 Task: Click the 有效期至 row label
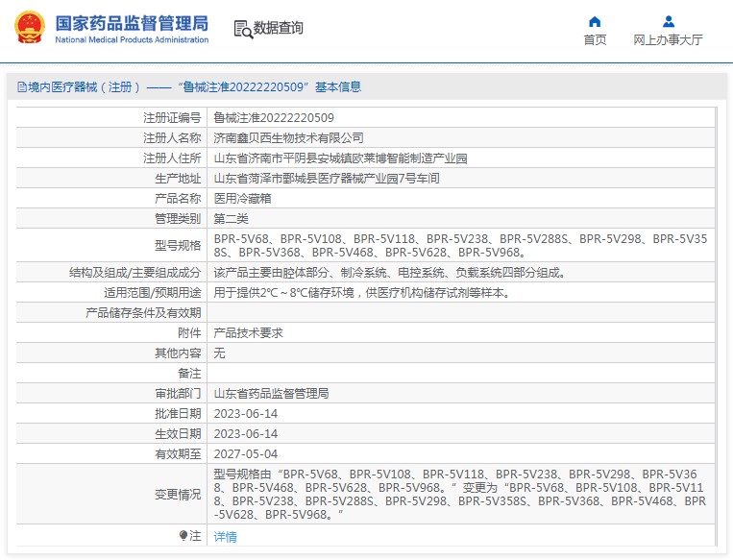[178, 454]
